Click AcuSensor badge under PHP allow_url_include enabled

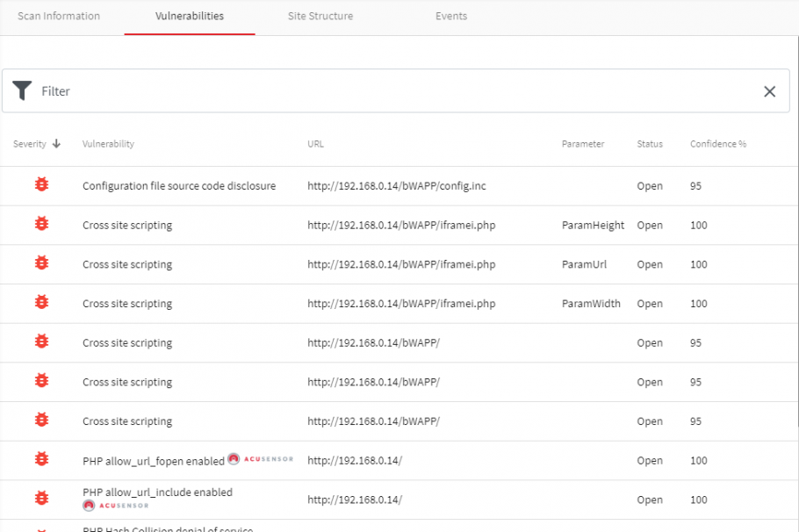(116, 506)
